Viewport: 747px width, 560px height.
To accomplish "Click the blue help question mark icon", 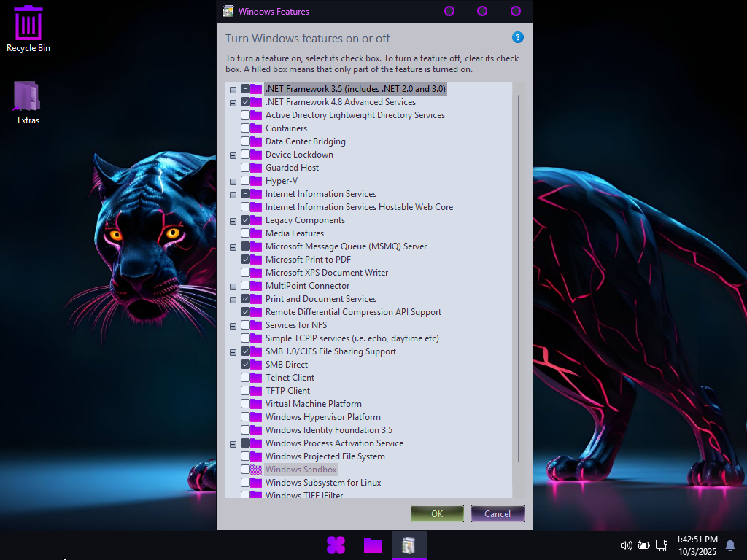I will tap(518, 37).
